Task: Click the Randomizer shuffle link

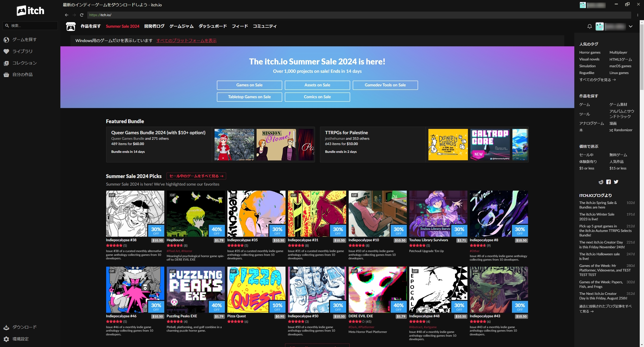Action: coord(621,130)
